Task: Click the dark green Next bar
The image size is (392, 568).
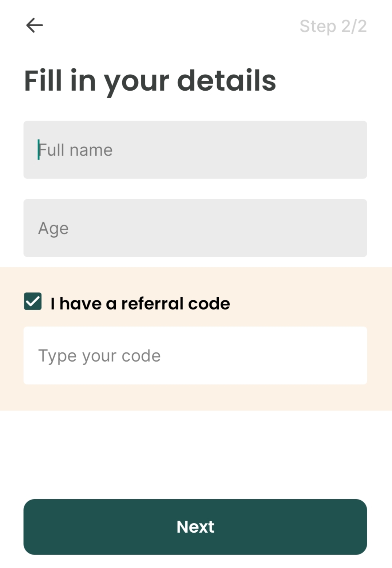Action: pyautogui.click(x=195, y=526)
